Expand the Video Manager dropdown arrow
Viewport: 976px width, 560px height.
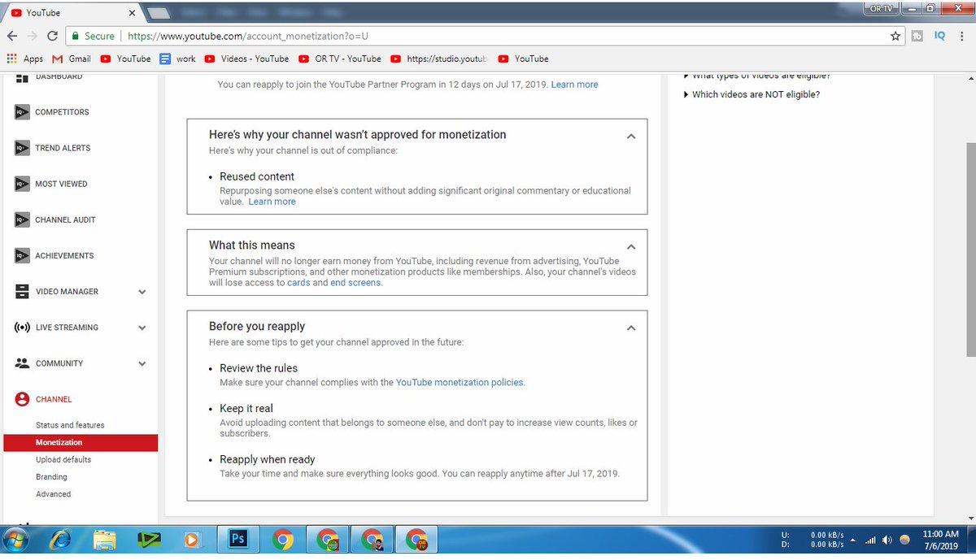coord(142,292)
